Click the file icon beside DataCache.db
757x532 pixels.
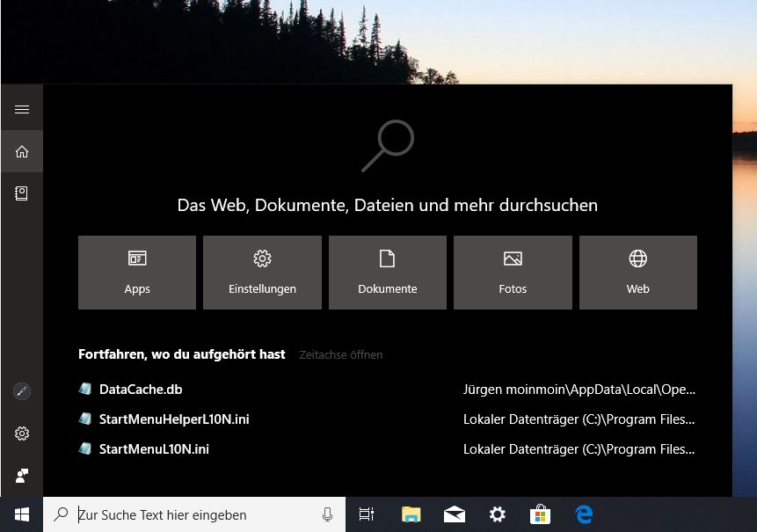85,389
